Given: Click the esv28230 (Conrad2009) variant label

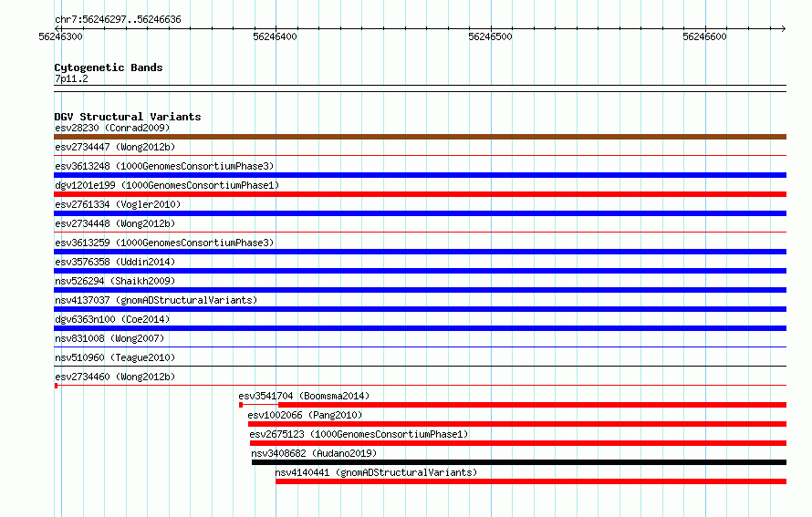Looking at the screenshot, I should (x=112, y=128).
